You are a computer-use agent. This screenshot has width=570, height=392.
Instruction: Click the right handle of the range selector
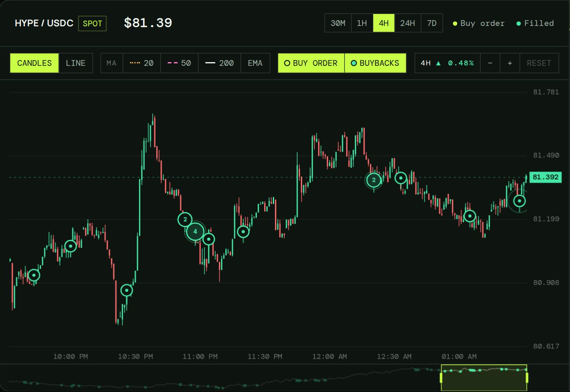[x=527, y=378]
